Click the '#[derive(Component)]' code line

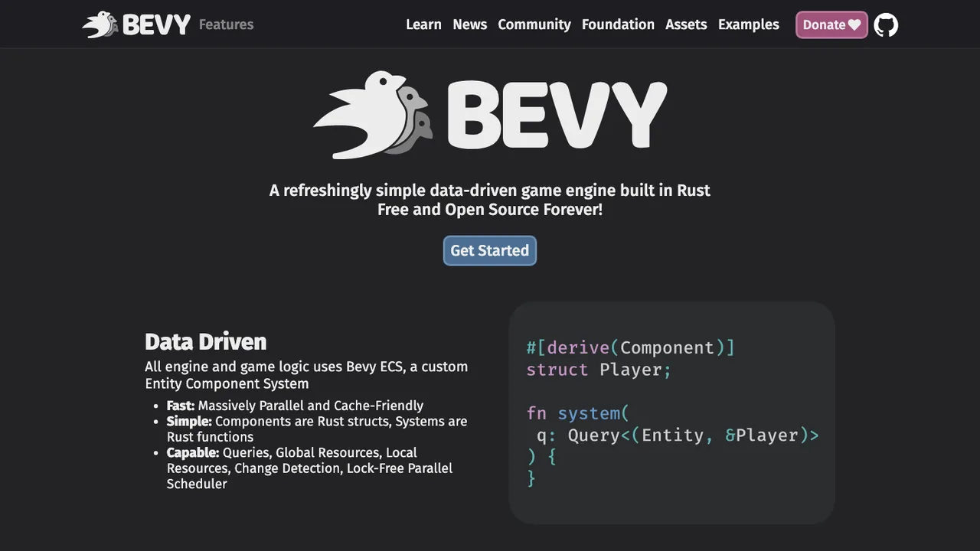pos(630,347)
